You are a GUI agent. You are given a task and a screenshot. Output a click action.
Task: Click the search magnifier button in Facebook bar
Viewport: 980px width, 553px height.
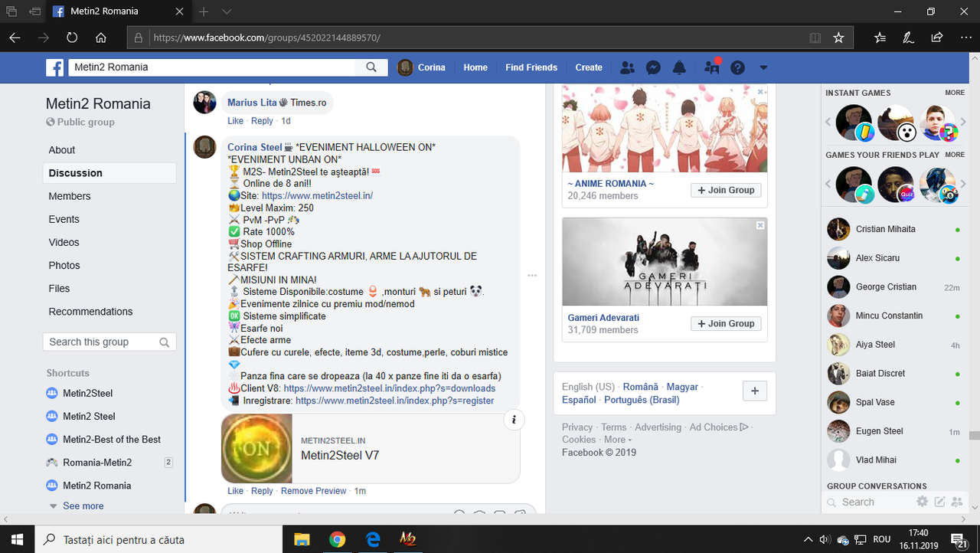click(x=371, y=67)
